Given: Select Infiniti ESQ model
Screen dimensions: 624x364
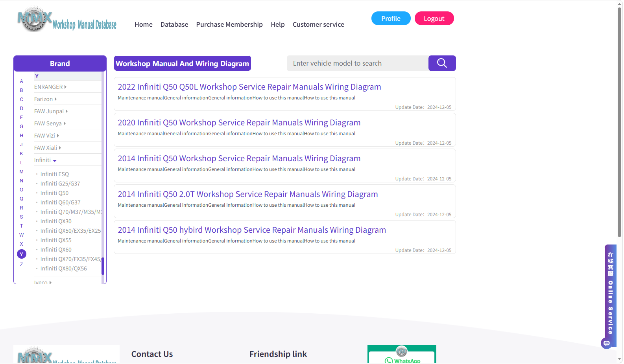Looking at the screenshot, I should 55,174.
